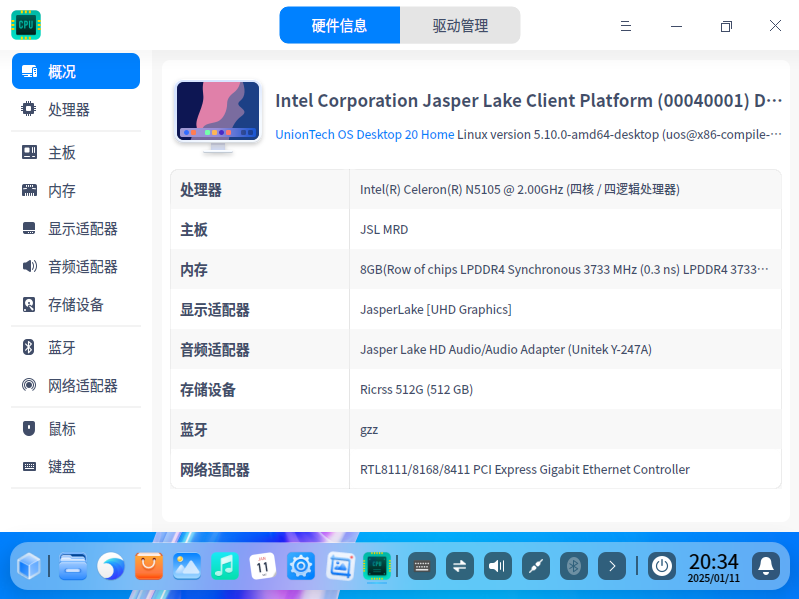The height and width of the screenshot is (599, 799).
Task: Open the 主板 motherboard section
Action: coord(76,152)
